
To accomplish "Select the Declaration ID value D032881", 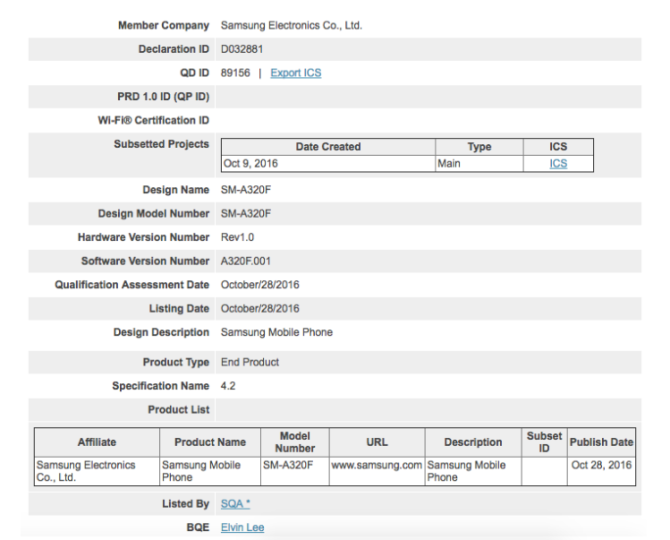I will pyautogui.click(x=242, y=49).
